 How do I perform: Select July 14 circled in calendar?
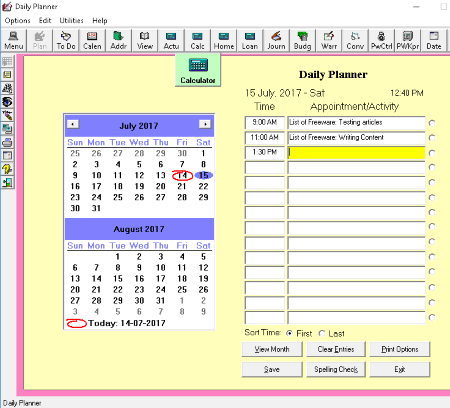tap(182, 175)
